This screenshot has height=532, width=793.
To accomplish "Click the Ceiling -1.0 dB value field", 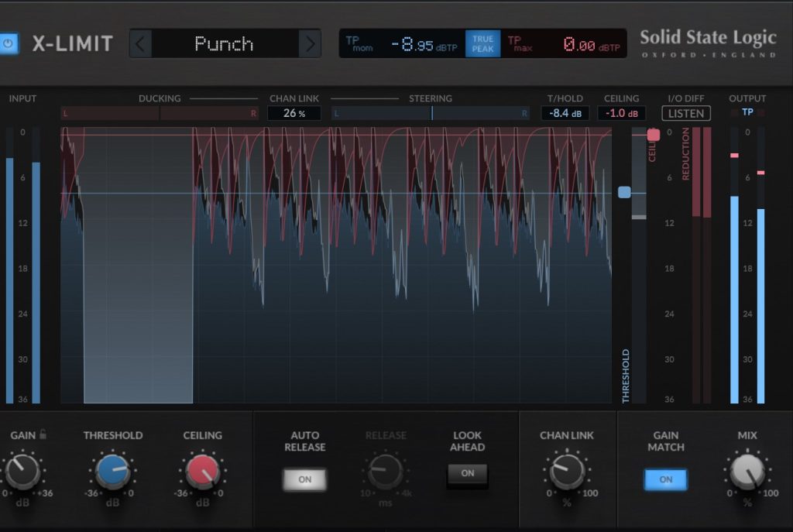I will 621,114.
